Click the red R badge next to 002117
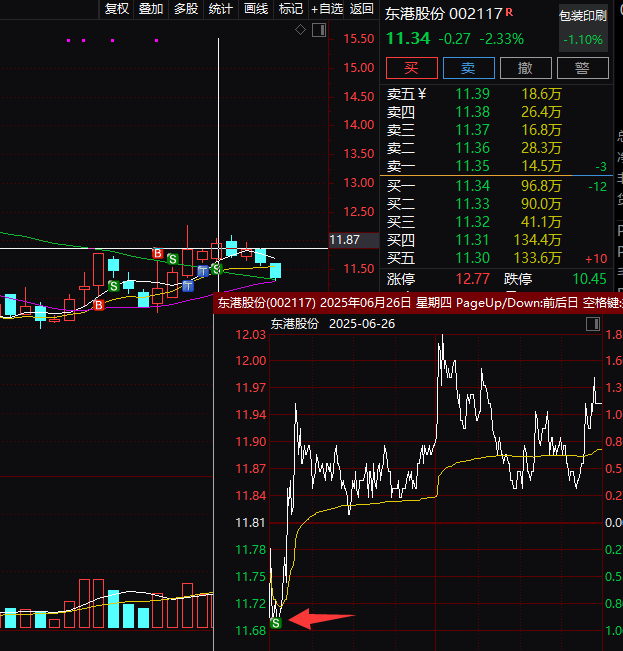 pyautogui.click(x=509, y=13)
